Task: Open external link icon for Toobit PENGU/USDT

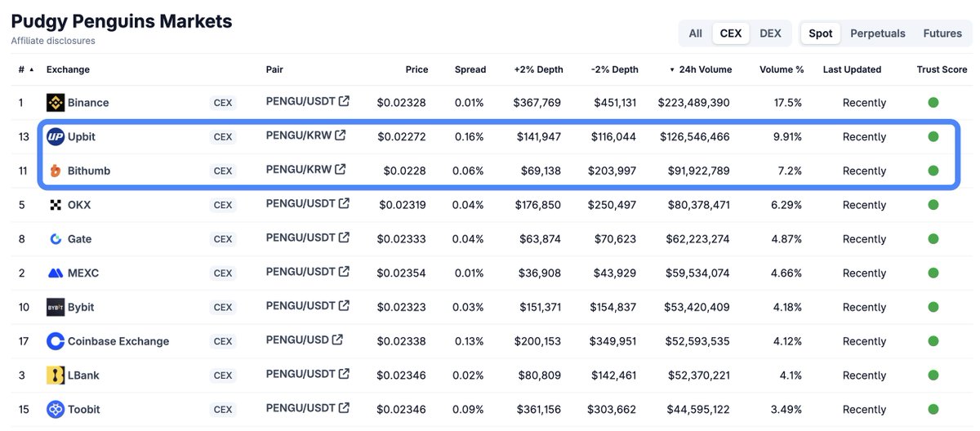Action: (x=344, y=407)
